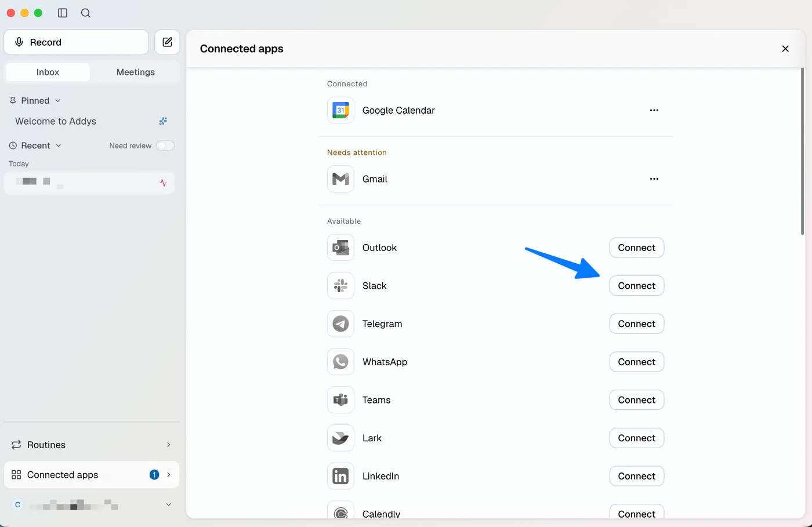Toggle the Need review switch

[165, 146]
